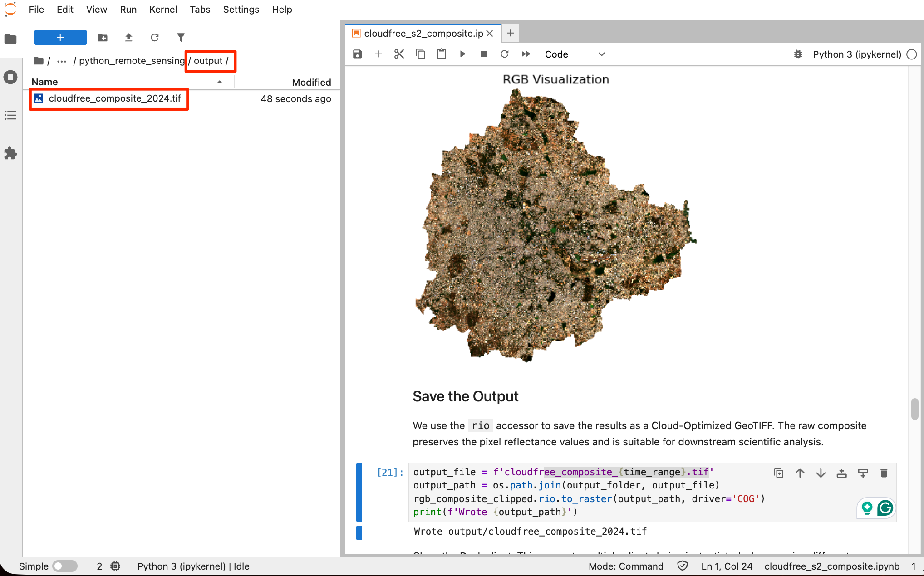Toggle the file filter funnel icon
924x576 pixels.
pos(181,38)
